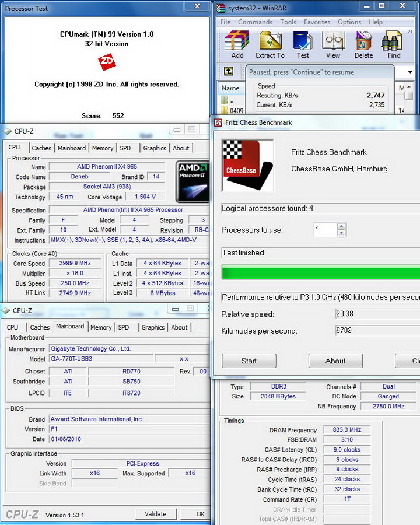Viewport: 420px width, 525px height.
Task: Switch to Memory tab in lower CPU-Z window
Action: coord(101,327)
